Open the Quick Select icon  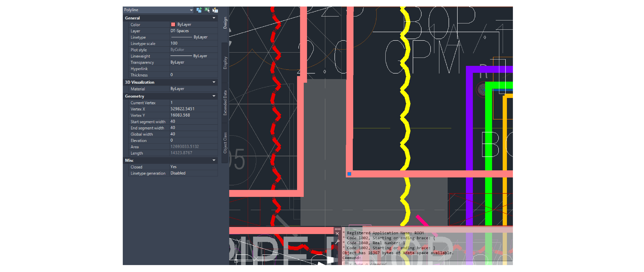tap(215, 10)
